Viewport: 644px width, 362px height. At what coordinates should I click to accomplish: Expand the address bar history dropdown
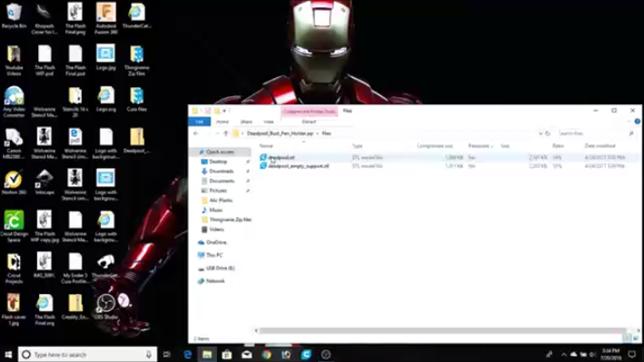point(540,133)
